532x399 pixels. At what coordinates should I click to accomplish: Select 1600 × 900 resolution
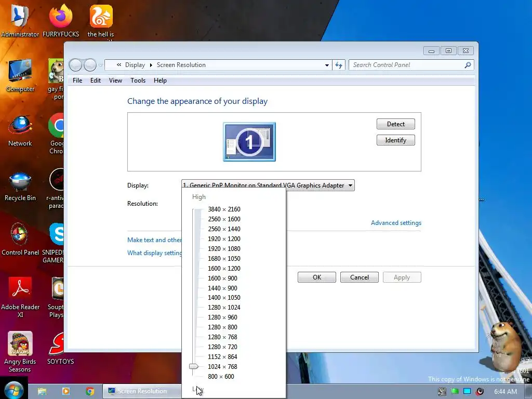point(222,278)
